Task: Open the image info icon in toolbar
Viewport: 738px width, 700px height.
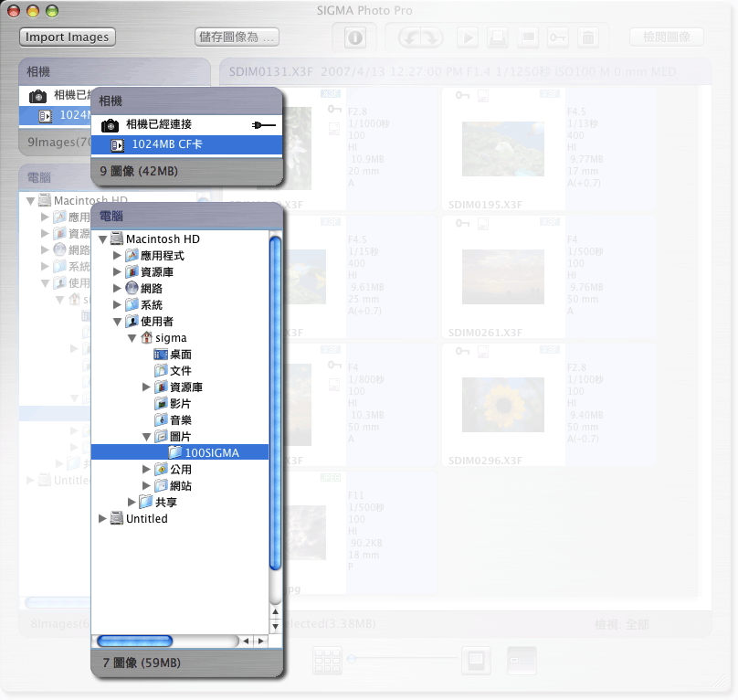Action: (x=355, y=37)
